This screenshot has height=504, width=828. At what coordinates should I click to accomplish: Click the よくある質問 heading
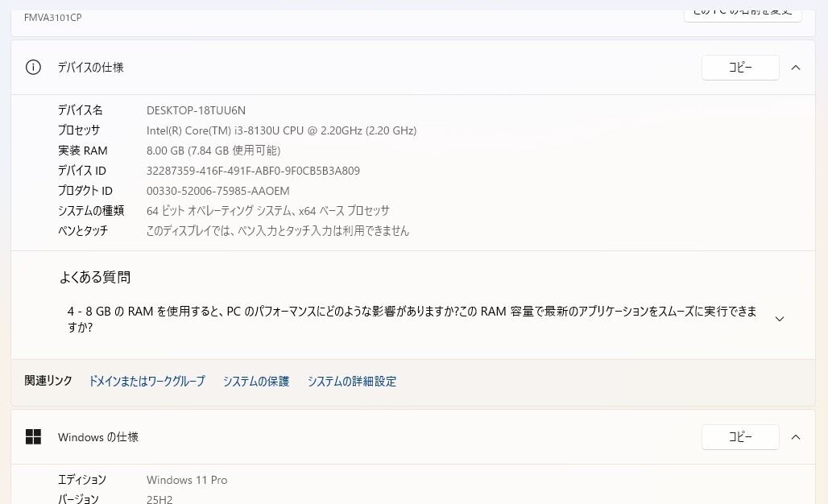coord(94,277)
